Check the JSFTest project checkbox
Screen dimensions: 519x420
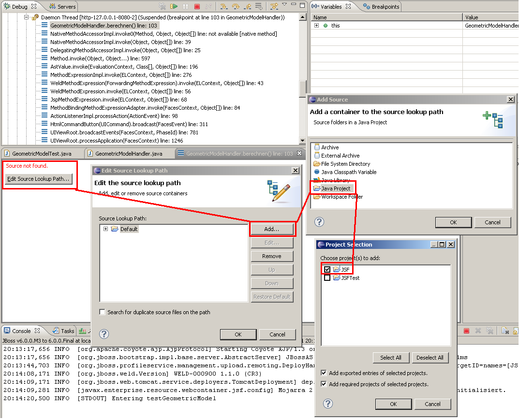coord(327,278)
